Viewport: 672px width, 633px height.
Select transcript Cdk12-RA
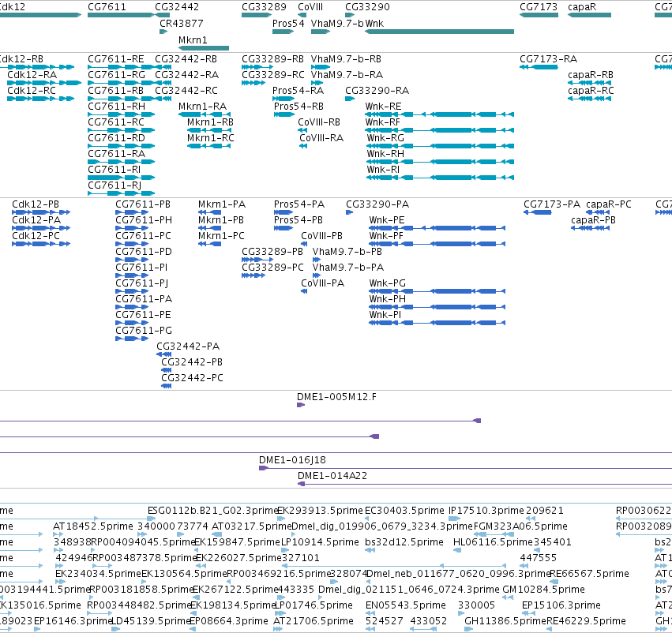[32, 75]
